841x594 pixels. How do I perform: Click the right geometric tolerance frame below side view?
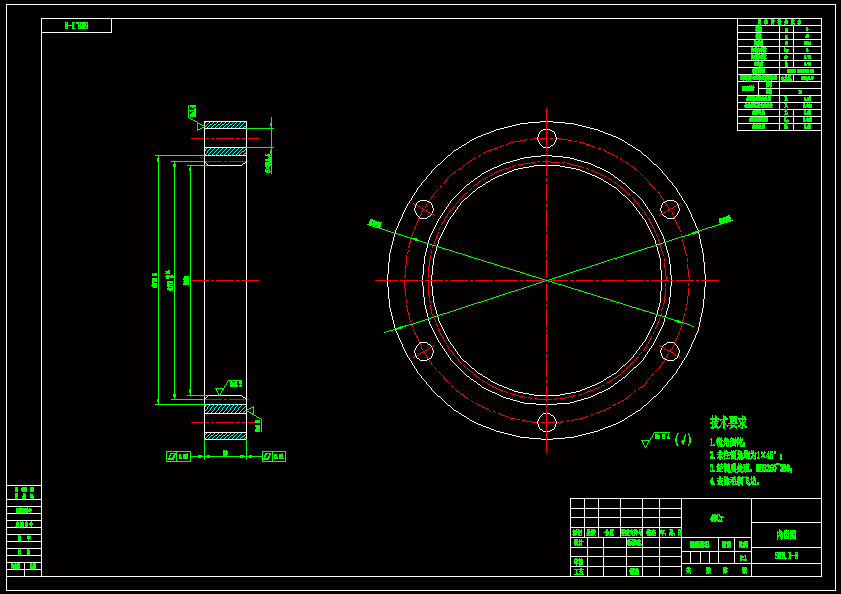pyautogui.click(x=273, y=456)
